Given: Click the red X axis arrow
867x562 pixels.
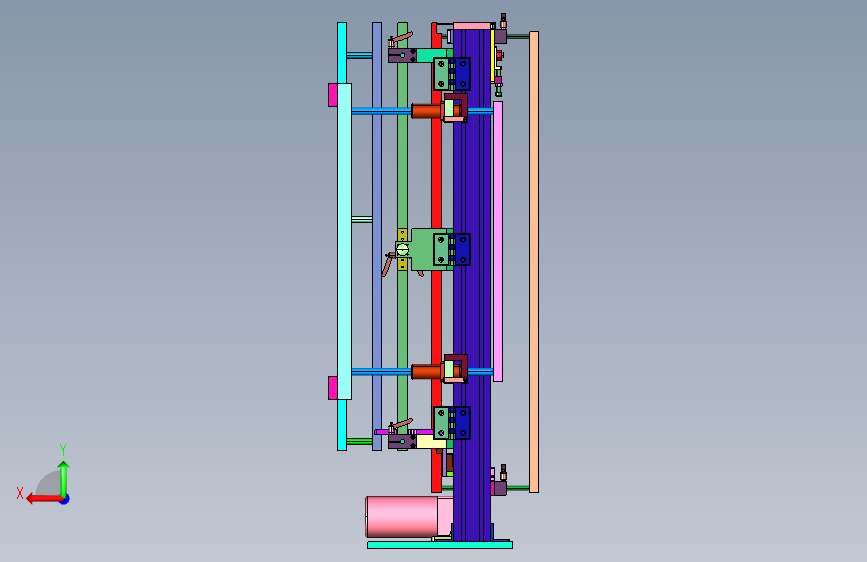Looking at the screenshot, I should [43, 499].
